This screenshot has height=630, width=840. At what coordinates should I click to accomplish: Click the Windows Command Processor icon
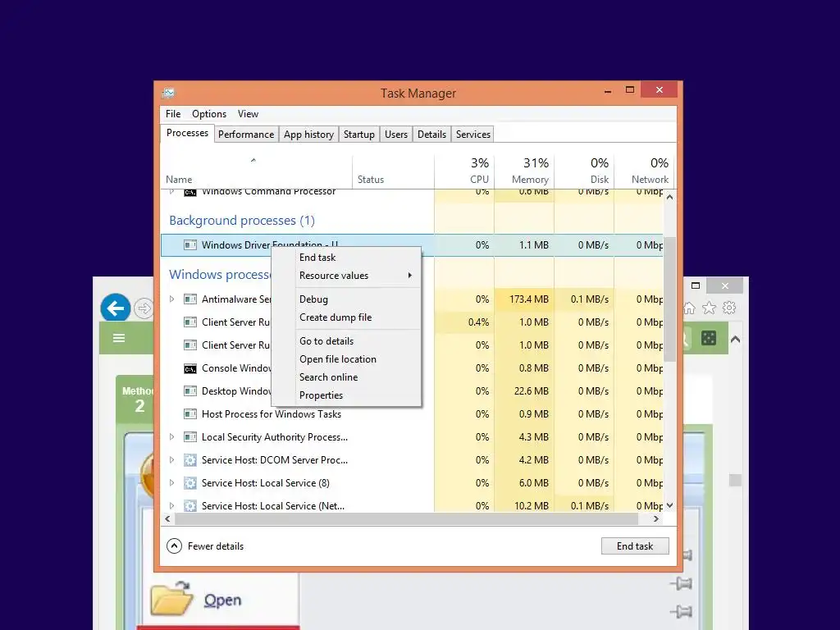(190, 192)
